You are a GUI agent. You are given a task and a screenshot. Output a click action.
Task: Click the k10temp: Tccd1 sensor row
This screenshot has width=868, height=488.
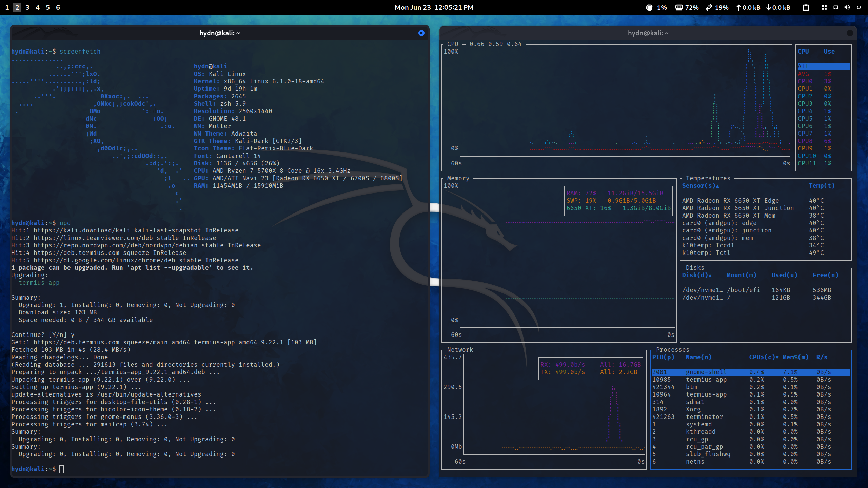pyautogui.click(x=766, y=245)
